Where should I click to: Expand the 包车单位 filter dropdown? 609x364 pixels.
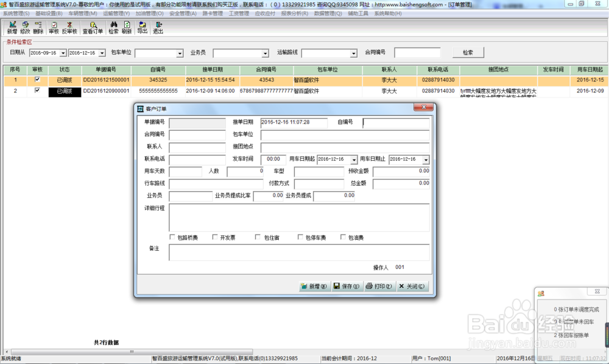(180, 53)
